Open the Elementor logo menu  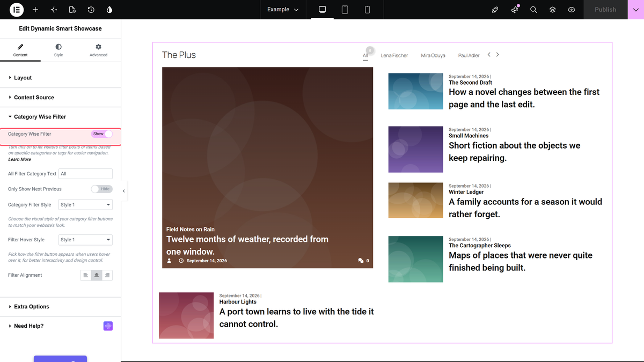click(16, 10)
